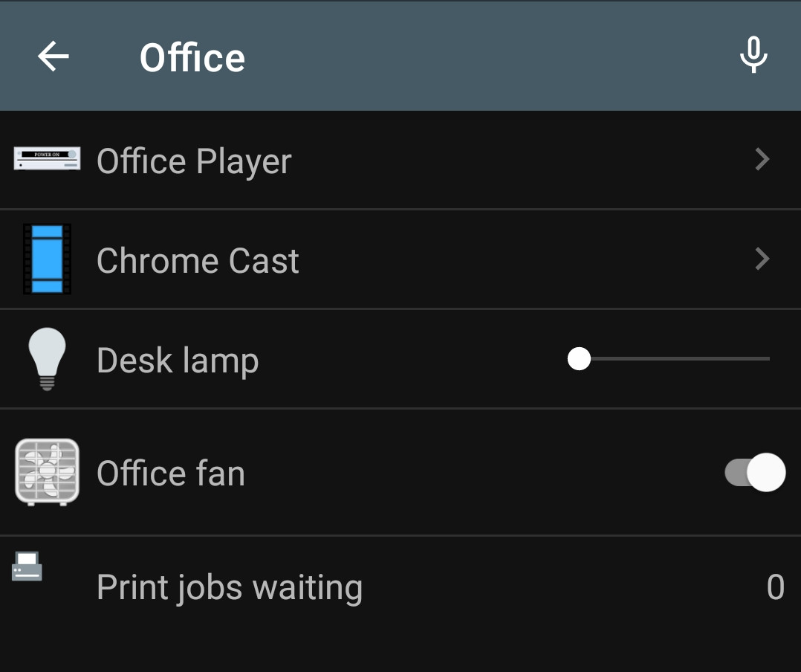Select the Chrome Cast filmstrip icon
Image resolution: width=801 pixels, height=672 pixels.
47,259
